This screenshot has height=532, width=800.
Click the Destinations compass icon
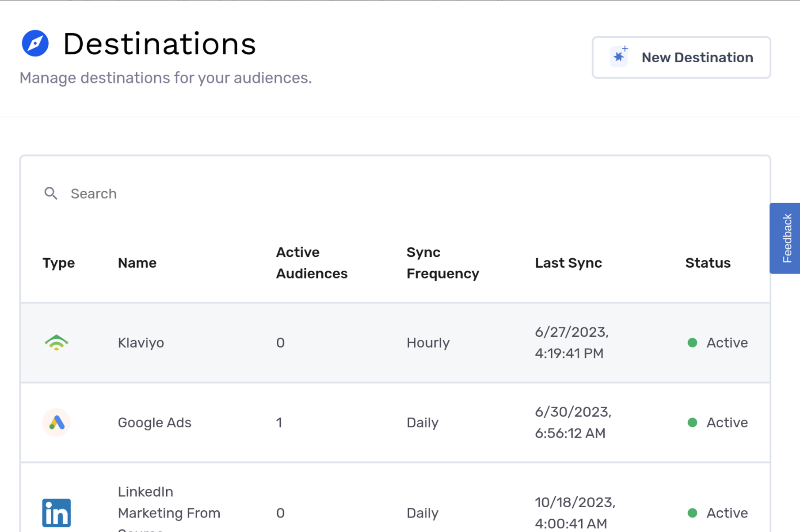[35, 43]
